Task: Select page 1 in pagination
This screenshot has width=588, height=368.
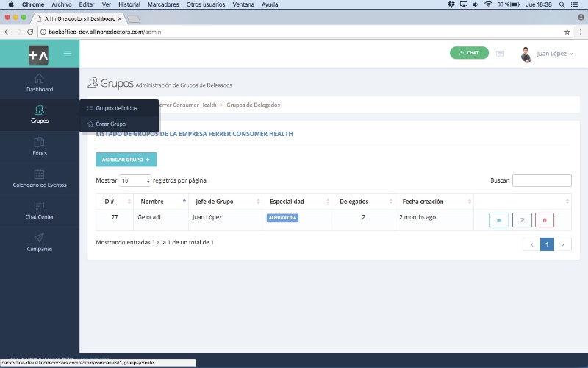Action: click(x=547, y=245)
